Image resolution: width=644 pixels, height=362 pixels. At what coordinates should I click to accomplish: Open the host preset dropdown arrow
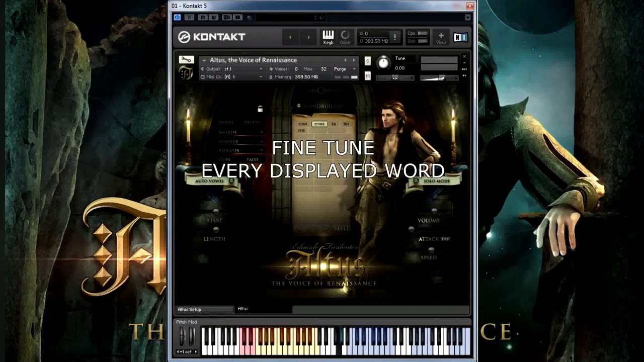click(467, 17)
